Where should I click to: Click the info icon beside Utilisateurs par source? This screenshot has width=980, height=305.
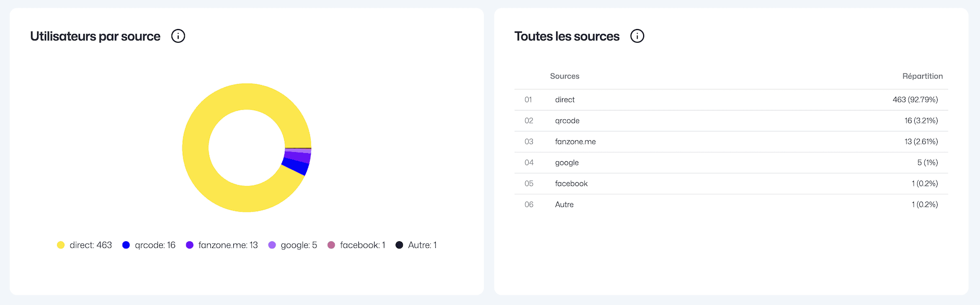coord(178,36)
